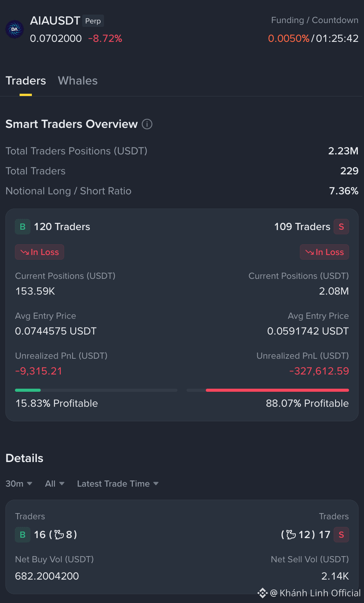Tap the funding rate 0.0050% value
The height and width of the screenshot is (603, 364).
click(289, 38)
